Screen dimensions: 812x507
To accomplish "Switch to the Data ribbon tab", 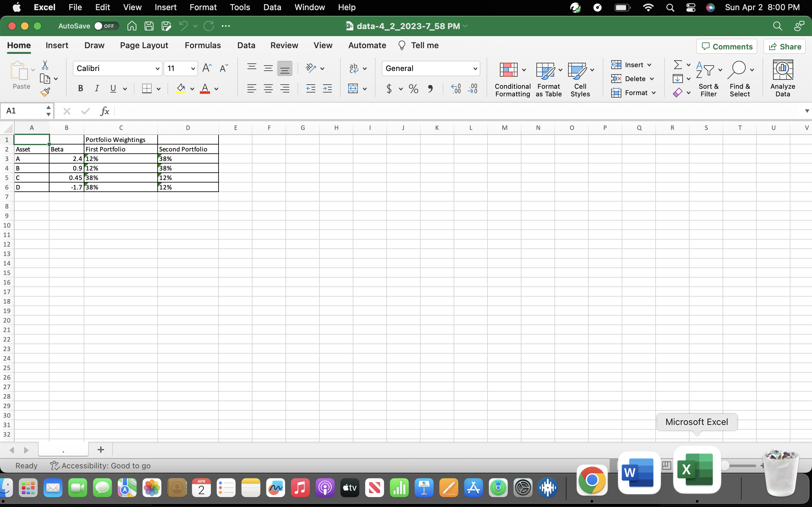I will point(246,45).
